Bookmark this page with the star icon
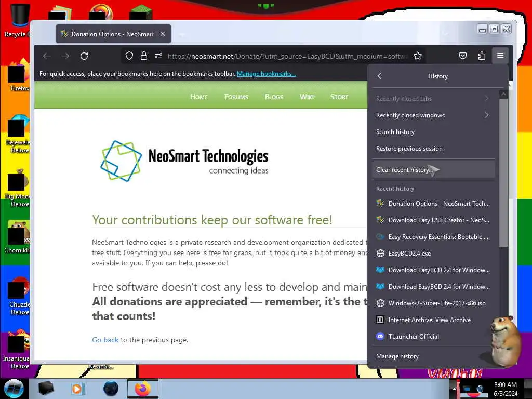The height and width of the screenshot is (399, 532). pyautogui.click(x=418, y=56)
